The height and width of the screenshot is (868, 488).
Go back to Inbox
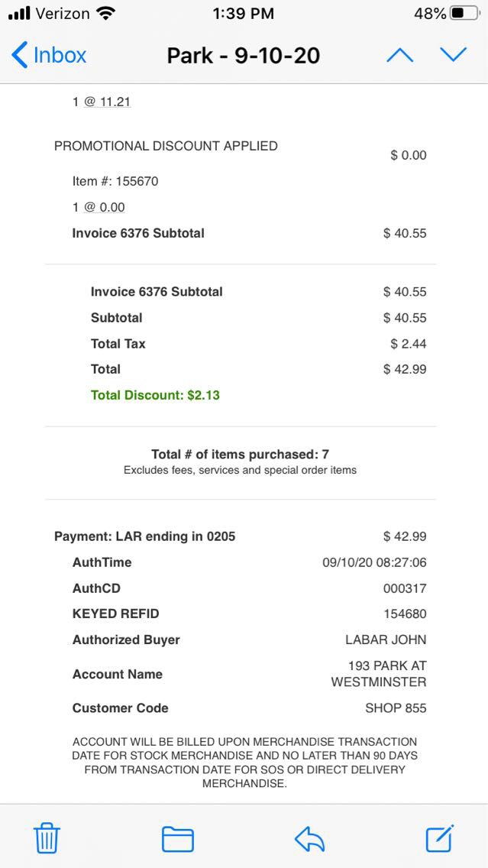49,55
